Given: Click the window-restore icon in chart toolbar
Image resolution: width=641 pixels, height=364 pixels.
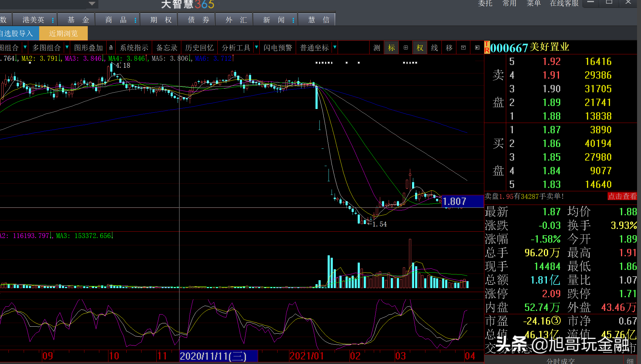Looking at the screenshot, I should (463, 48).
